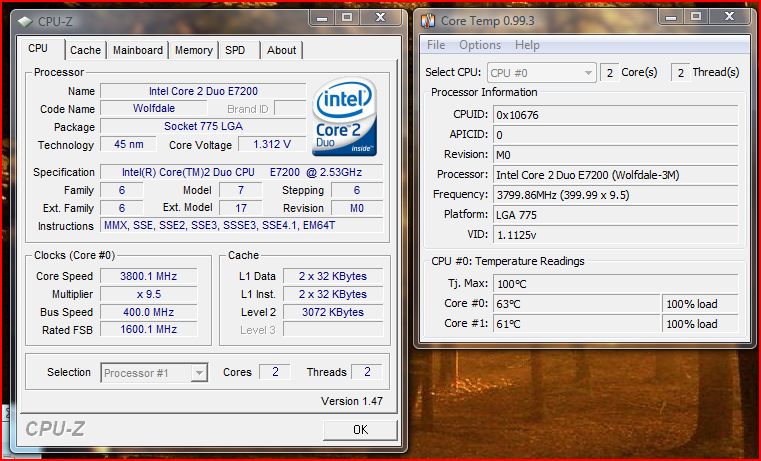Click the Thread(s) count box in Core Temp
This screenshot has height=461, width=761.
[680, 73]
